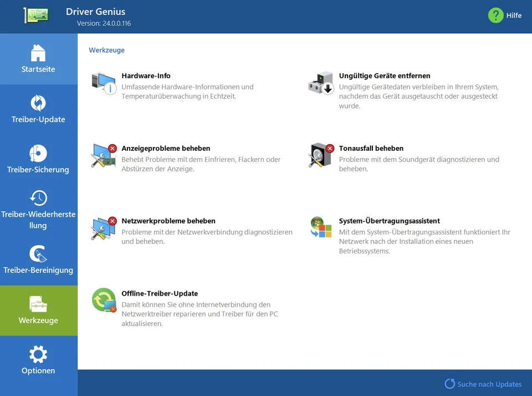Image resolution: width=532 pixels, height=396 pixels.
Task: Click the Hardware-Info title text
Action: click(x=146, y=76)
